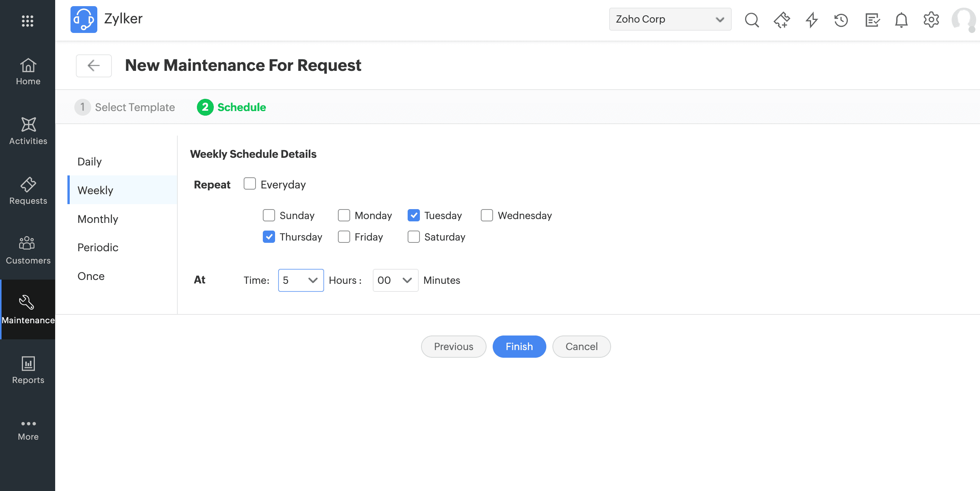This screenshot has height=491, width=980.
Task: Open Reports from the sidebar
Action: point(28,370)
